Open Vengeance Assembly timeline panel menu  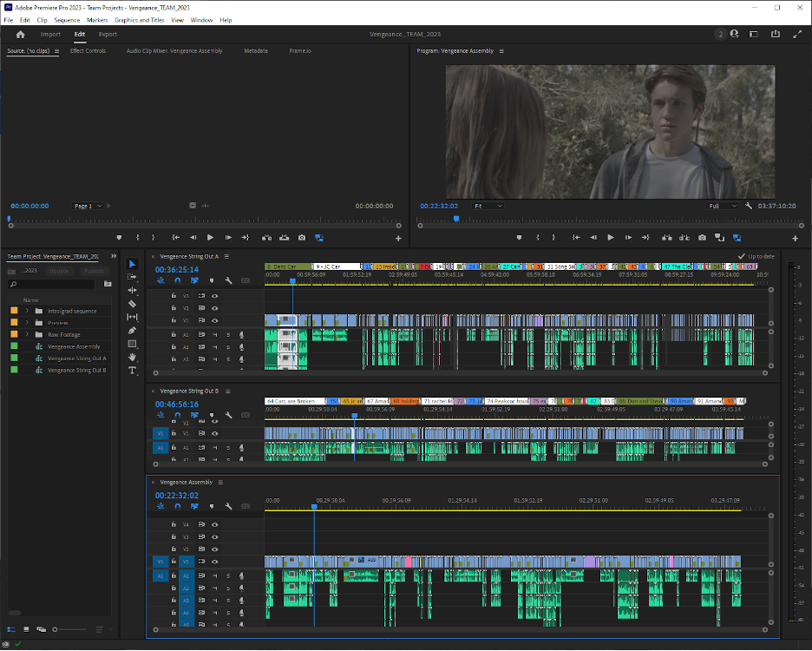220,482
